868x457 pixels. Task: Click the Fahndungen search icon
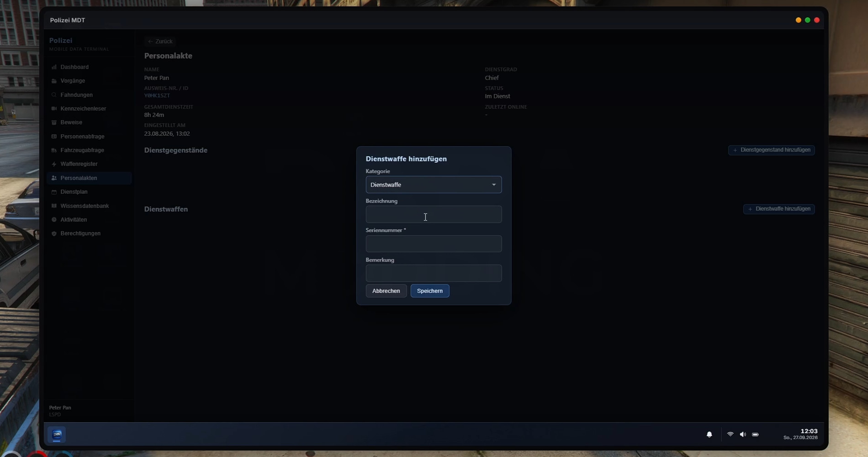(54, 95)
